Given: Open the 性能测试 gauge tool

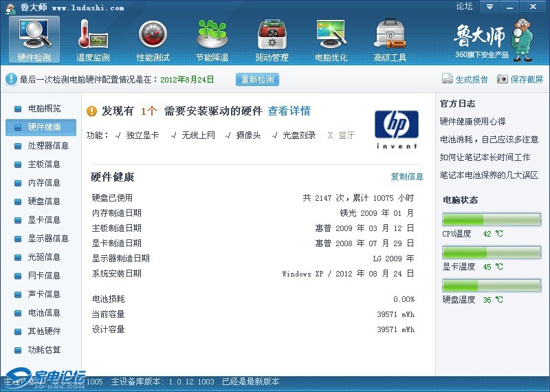Looking at the screenshot, I should coord(153,40).
